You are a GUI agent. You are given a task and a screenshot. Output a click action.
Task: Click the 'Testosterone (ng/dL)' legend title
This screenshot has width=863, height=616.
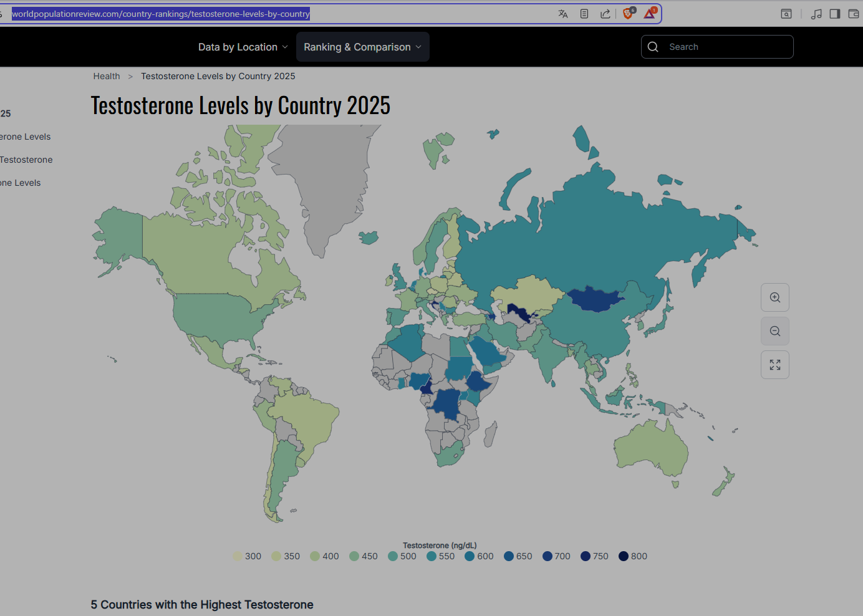(440, 546)
